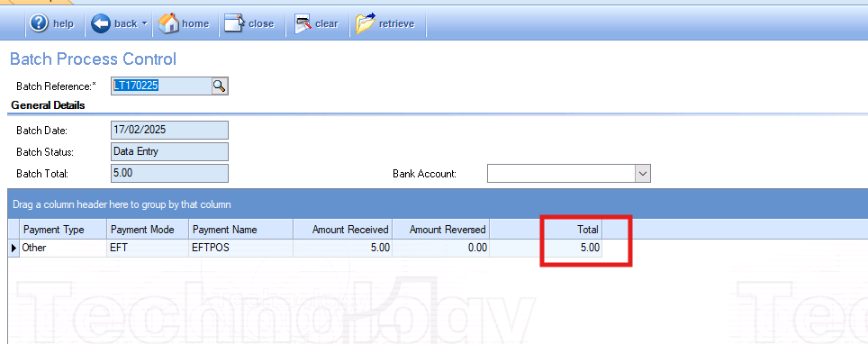
Task: Click the retrieve toolbar label
Action: click(396, 23)
